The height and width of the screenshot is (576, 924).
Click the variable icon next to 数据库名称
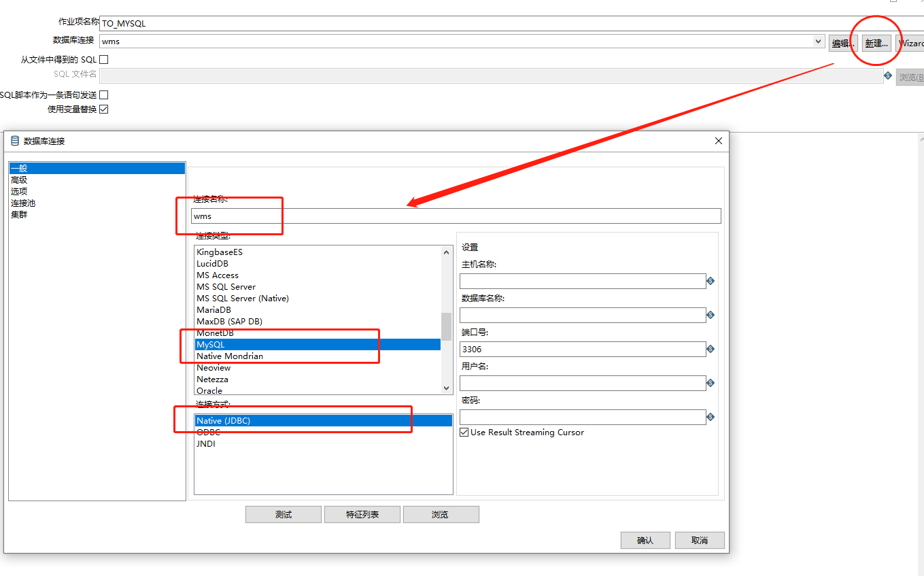(x=711, y=315)
